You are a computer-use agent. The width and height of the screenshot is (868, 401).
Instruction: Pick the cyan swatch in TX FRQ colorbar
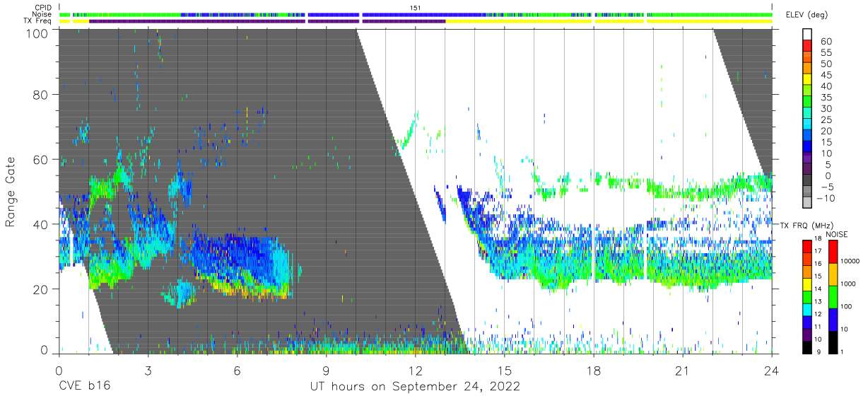point(807,308)
